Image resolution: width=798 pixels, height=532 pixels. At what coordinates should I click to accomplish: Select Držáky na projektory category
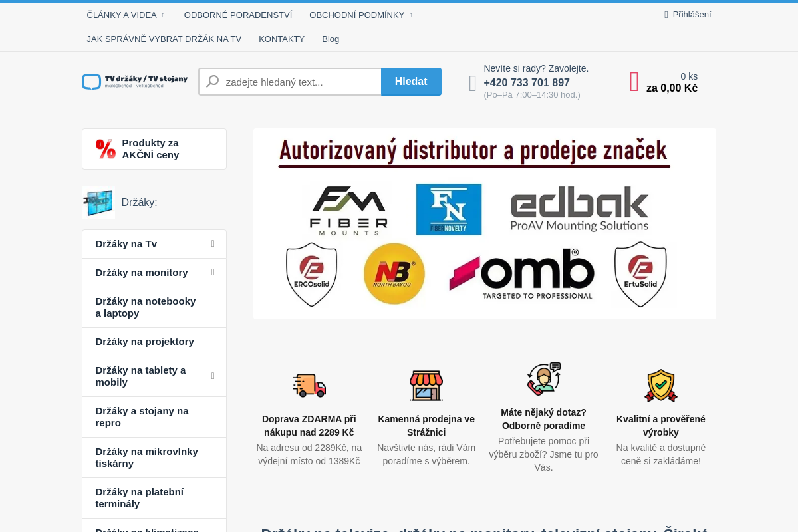coord(154,342)
